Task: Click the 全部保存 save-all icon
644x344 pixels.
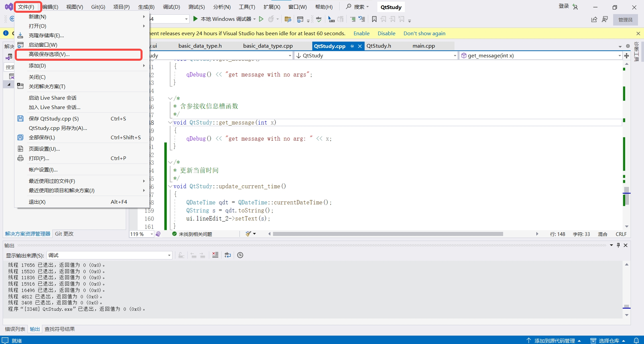Action: (x=20, y=137)
